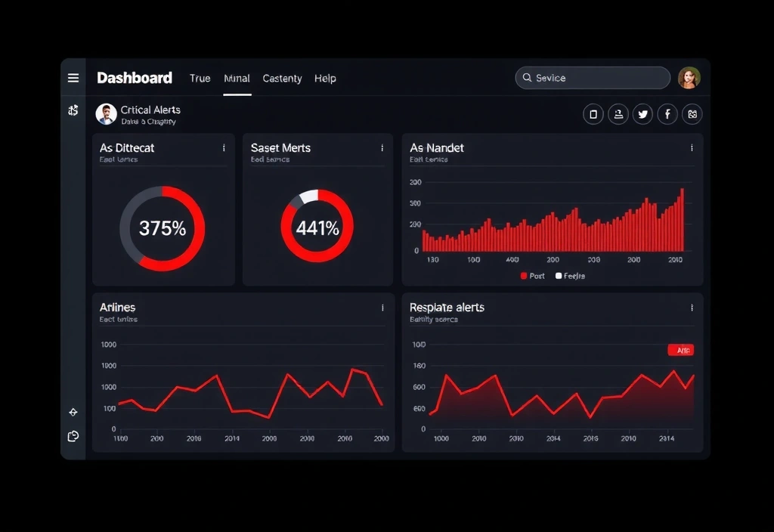This screenshot has height=532, width=774.
Task: Click the diamond icon in lower sidebar
Action: pyautogui.click(x=73, y=412)
